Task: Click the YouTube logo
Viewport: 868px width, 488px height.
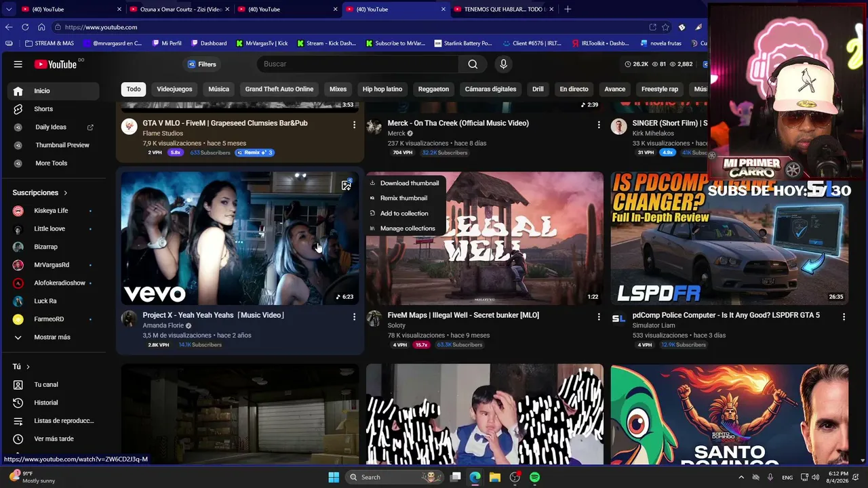Action: point(56,64)
